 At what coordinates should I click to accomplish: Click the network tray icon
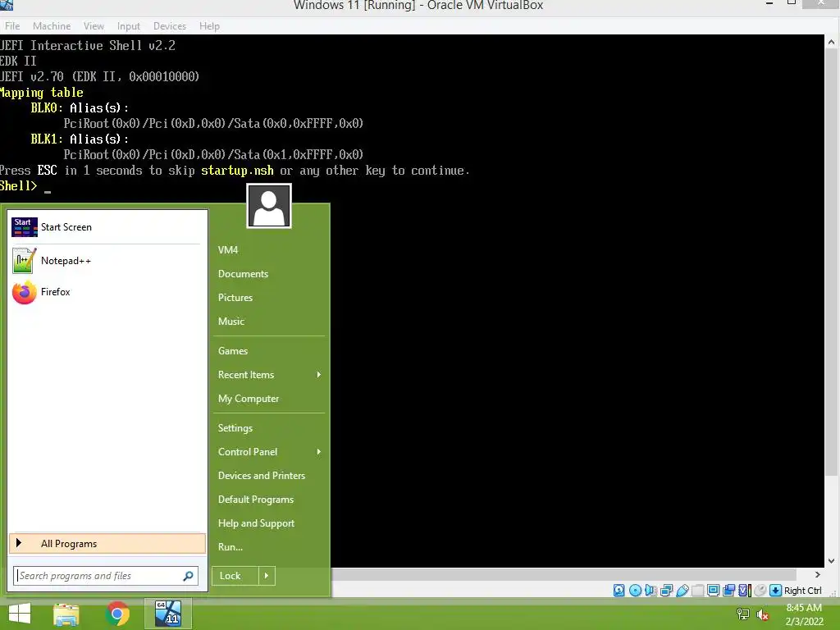tap(743, 614)
